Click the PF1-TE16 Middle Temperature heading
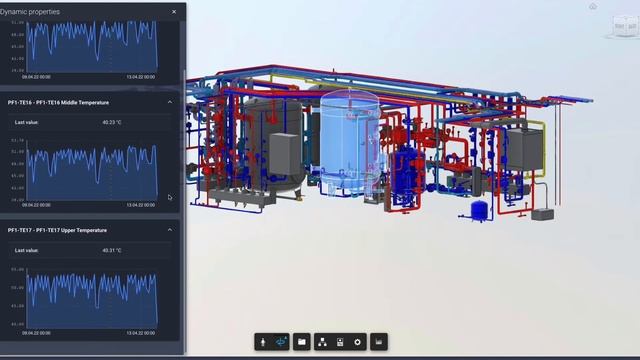640x360 pixels. coord(58,102)
